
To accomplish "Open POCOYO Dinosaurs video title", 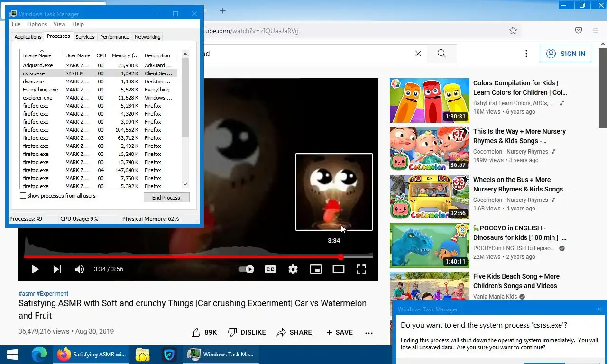I will click(520, 233).
